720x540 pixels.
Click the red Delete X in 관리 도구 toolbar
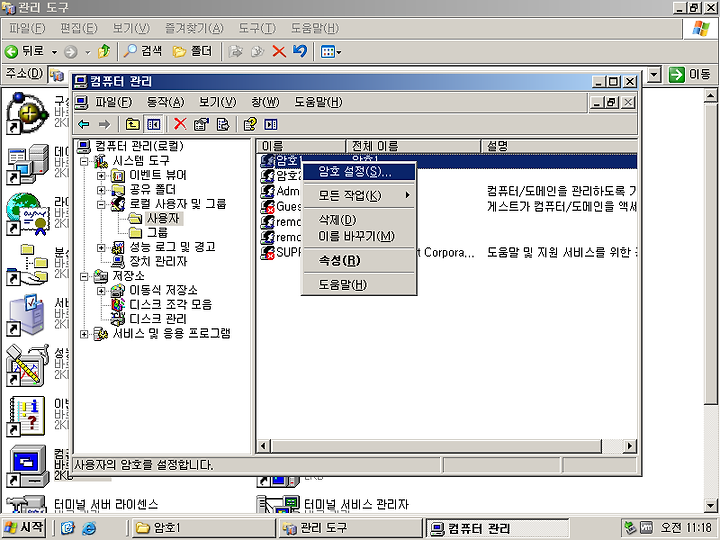(x=279, y=51)
